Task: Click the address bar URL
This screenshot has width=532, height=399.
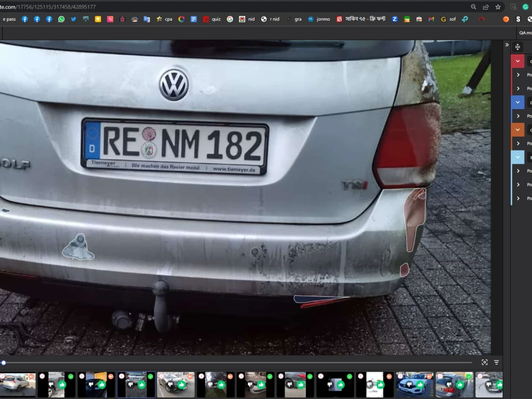Action: (48, 7)
